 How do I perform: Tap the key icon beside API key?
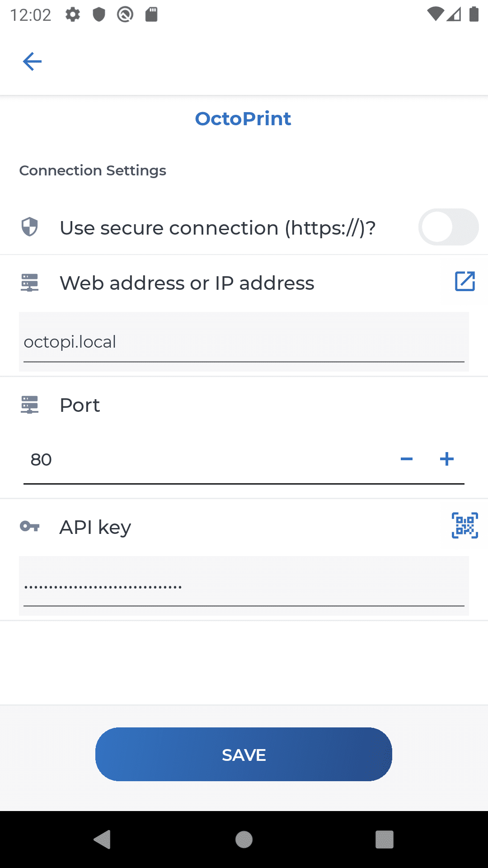(x=30, y=526)
